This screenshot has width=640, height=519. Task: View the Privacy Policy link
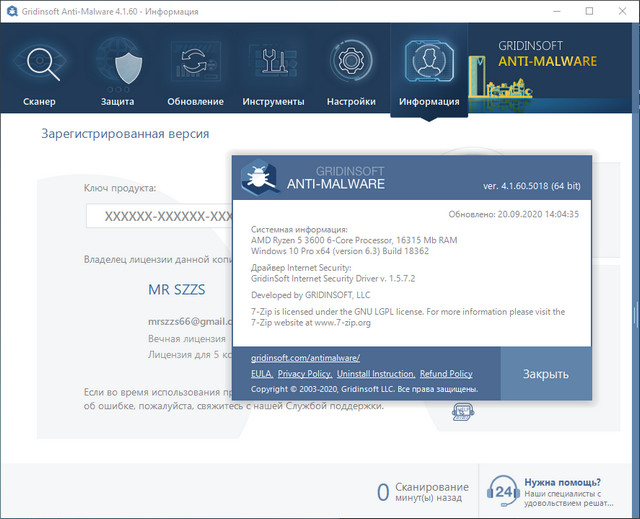(304, 373)
